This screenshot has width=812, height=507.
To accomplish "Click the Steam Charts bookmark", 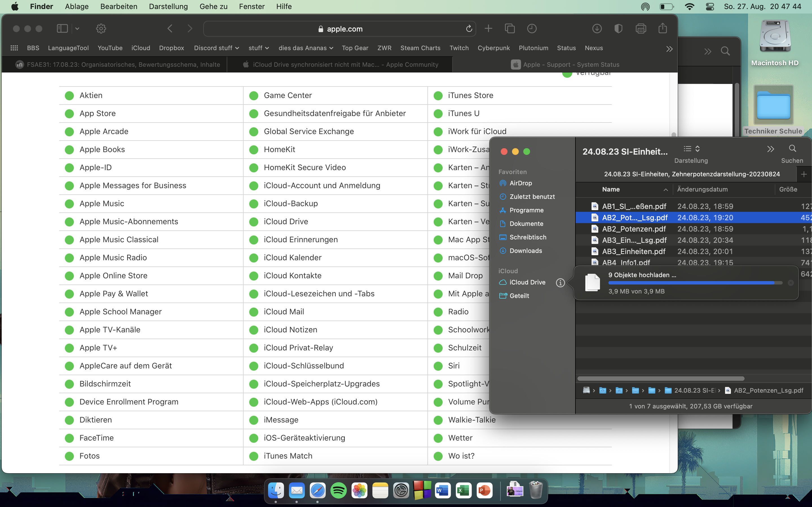I will (420, 48).
